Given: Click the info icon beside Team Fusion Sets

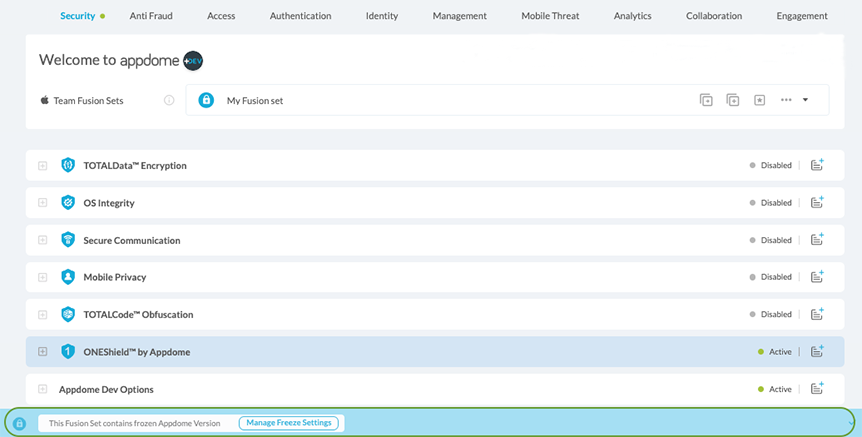Looking at the screenshot, I should [169, 100].
